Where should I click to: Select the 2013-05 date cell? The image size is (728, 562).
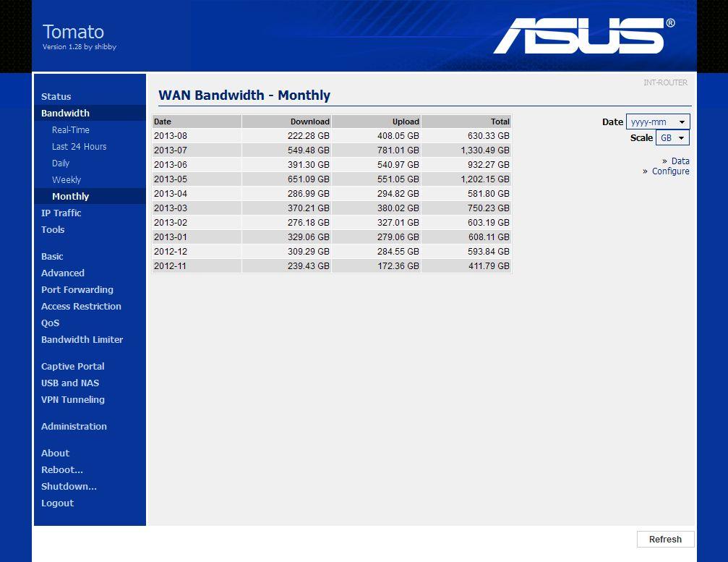[197, 179]
